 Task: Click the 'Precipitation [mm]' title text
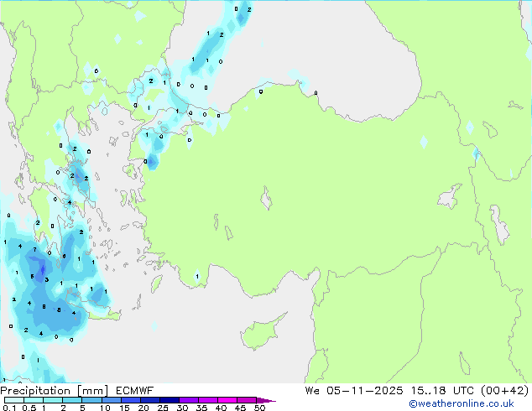(x=55, y=391)
